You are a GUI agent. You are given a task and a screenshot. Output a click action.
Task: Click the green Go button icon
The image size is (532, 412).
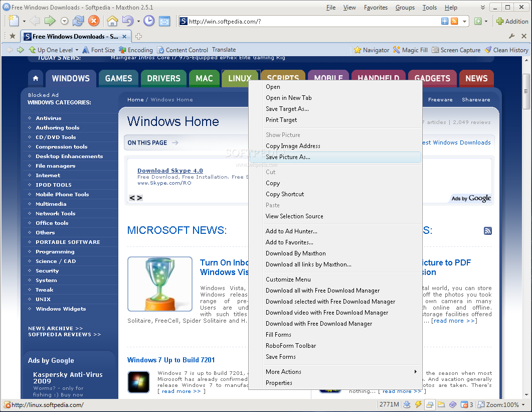[x=478, y=22]
